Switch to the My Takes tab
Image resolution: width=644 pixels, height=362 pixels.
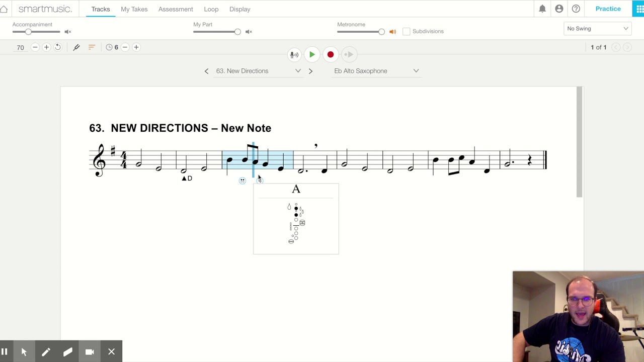coord(134,9)
